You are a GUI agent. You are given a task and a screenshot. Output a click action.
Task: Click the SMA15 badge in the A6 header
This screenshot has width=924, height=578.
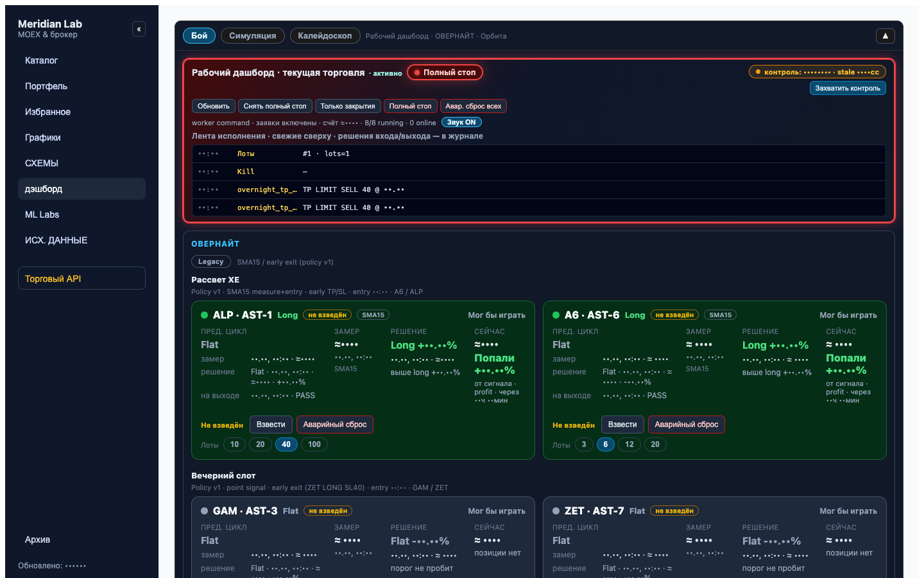point(721,315)
